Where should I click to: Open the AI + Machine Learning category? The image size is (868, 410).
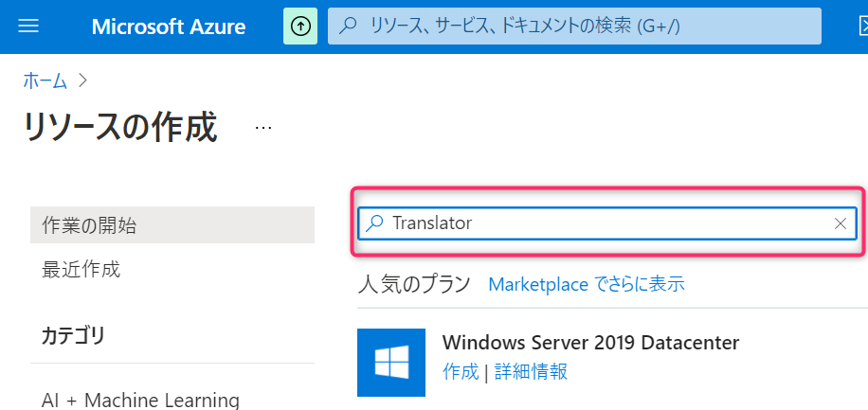pos(140,400)
